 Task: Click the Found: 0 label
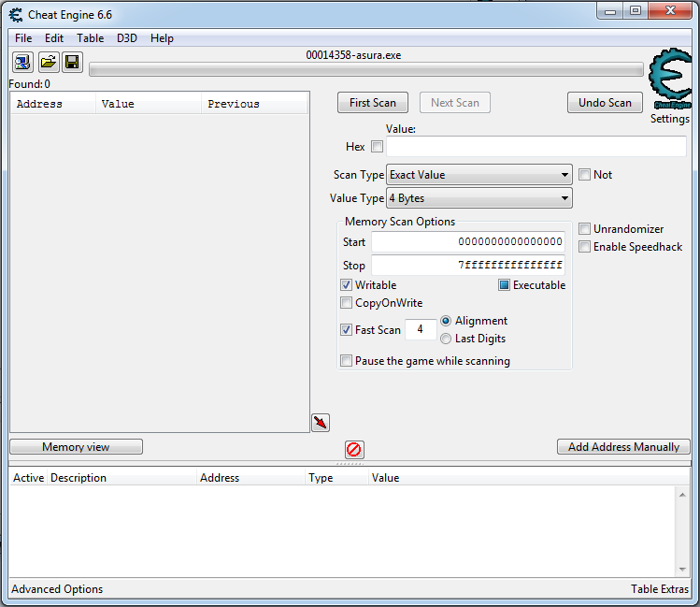point(30,84)
